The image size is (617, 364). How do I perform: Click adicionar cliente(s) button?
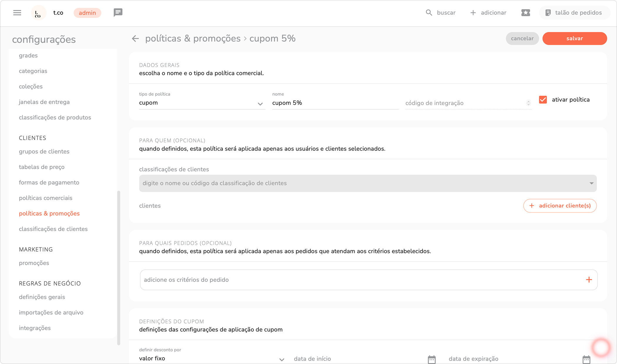(560, 205)
